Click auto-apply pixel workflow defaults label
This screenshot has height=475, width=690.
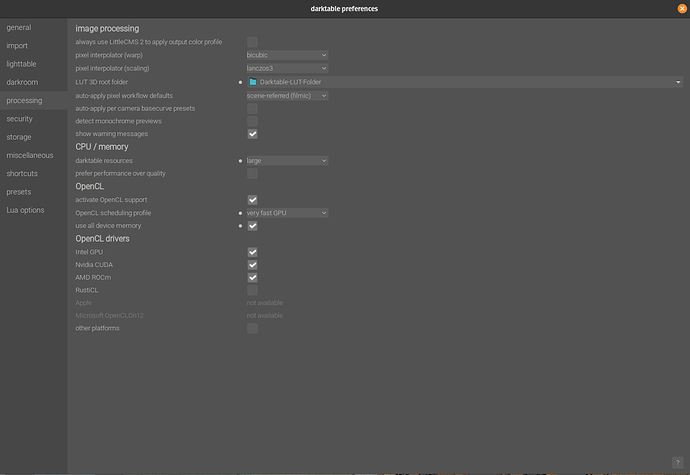pos(124,96)
